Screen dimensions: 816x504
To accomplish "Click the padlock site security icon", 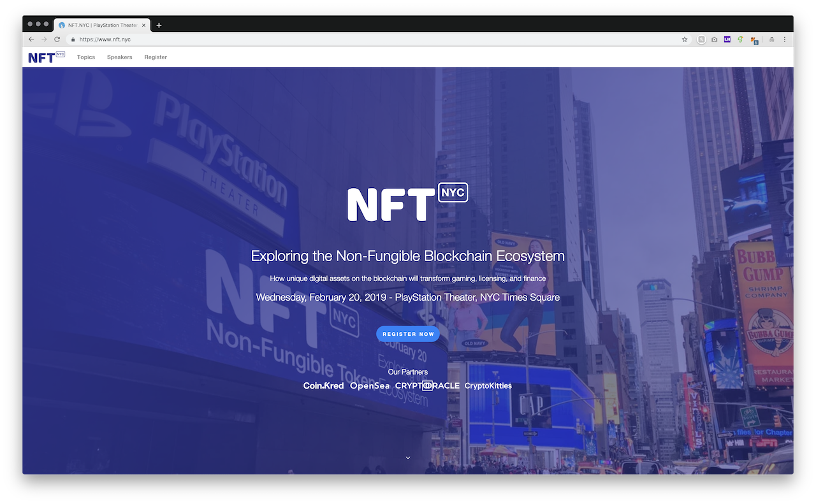I will (x=73, y=40).
